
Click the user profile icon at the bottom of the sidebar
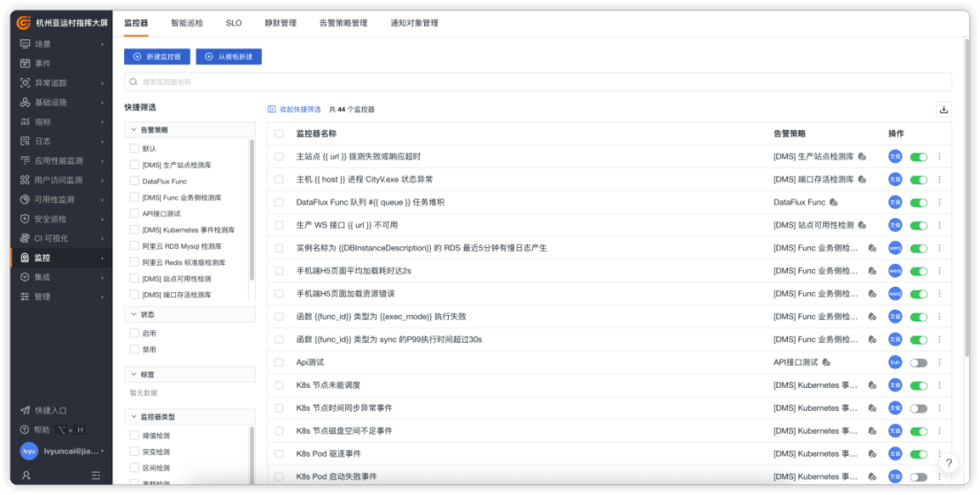26,476
